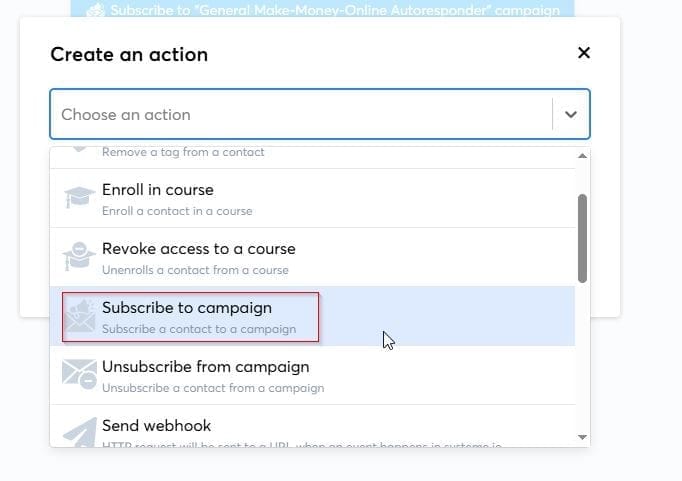Screen dimensions: 682x481
Task: Click the Send webhook paper plane icon
Action: 79,431
